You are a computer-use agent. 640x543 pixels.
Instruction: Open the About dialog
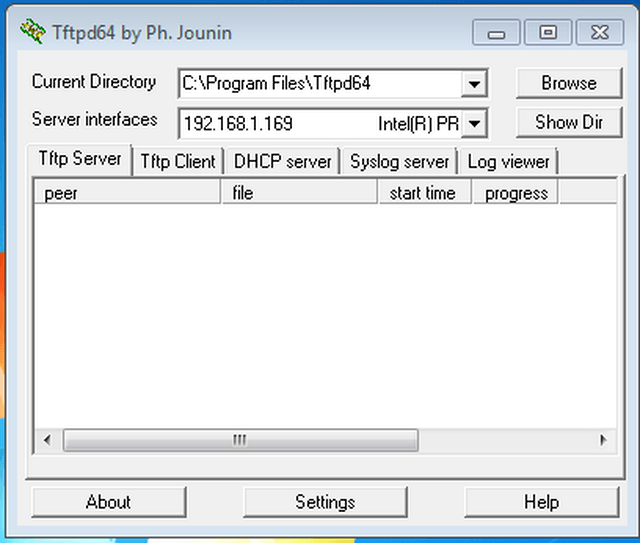[x=109, y=502]
